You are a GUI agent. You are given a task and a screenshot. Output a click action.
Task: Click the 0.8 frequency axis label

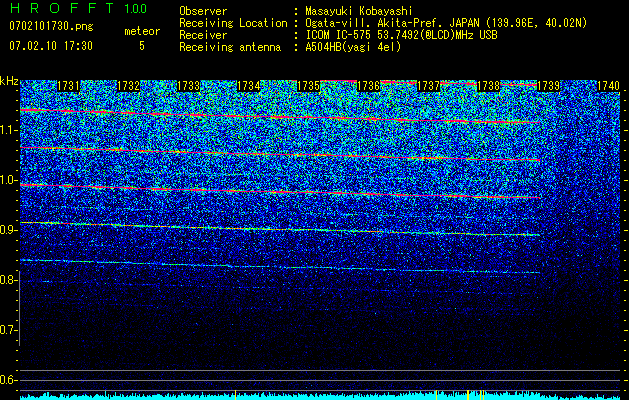pos(8,280)
